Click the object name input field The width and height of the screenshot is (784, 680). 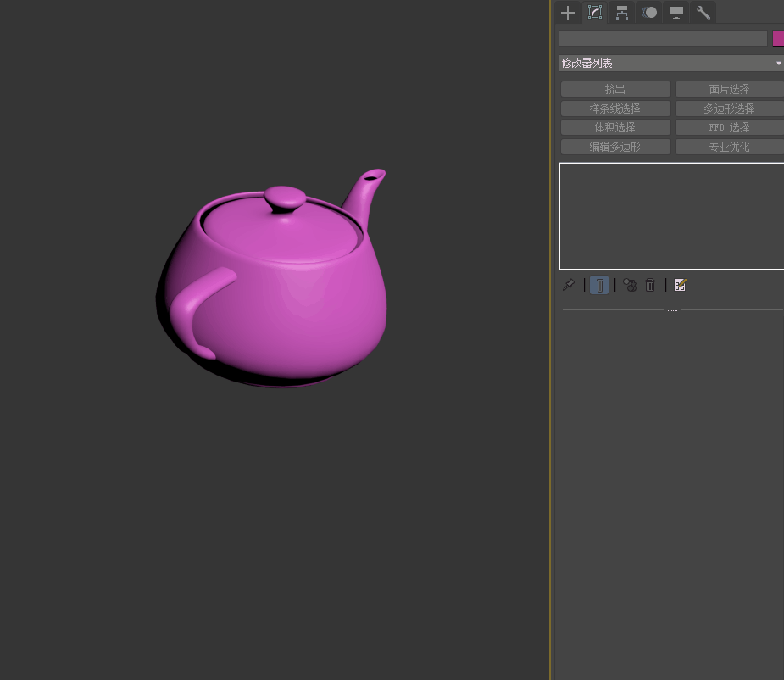(663, 38)
